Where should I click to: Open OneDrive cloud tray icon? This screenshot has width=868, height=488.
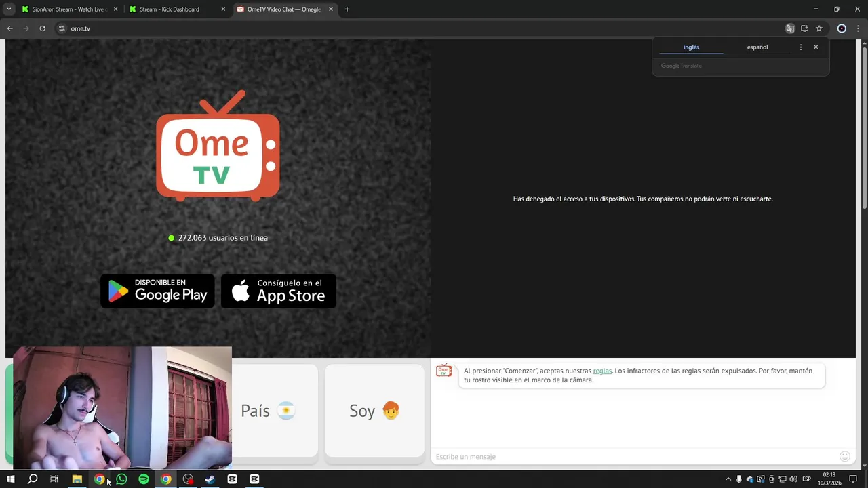[x=750, y=479]
